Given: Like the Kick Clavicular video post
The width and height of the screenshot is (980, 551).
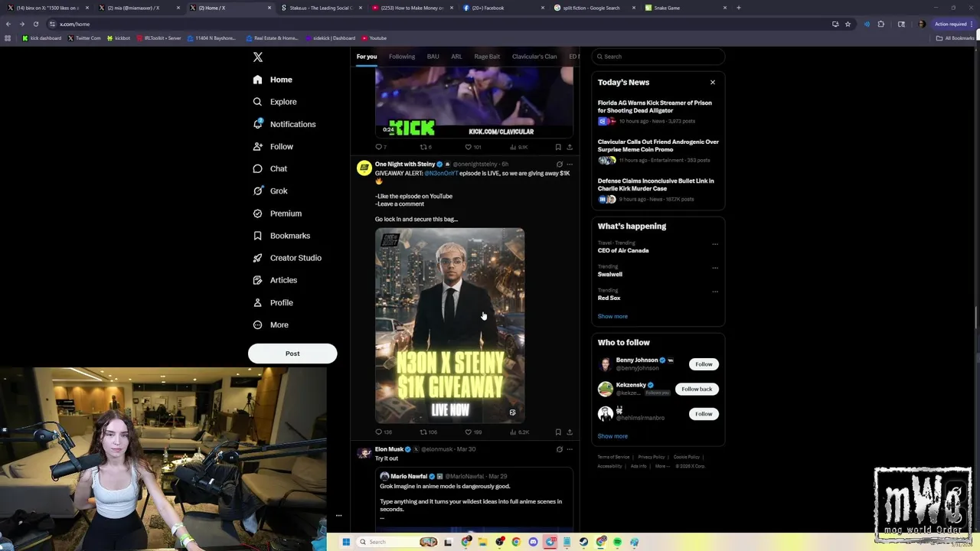Looking at the screenshot, I should point(472,147).
